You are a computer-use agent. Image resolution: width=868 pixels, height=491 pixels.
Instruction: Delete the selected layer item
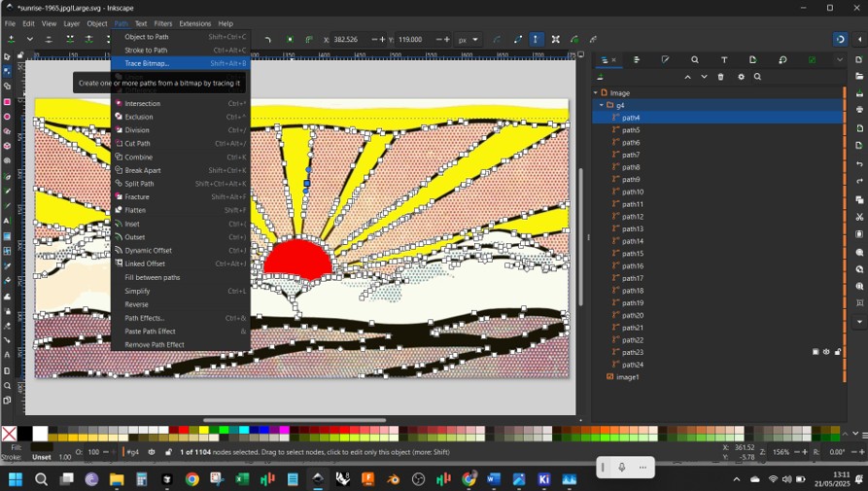tap(721, 77)
